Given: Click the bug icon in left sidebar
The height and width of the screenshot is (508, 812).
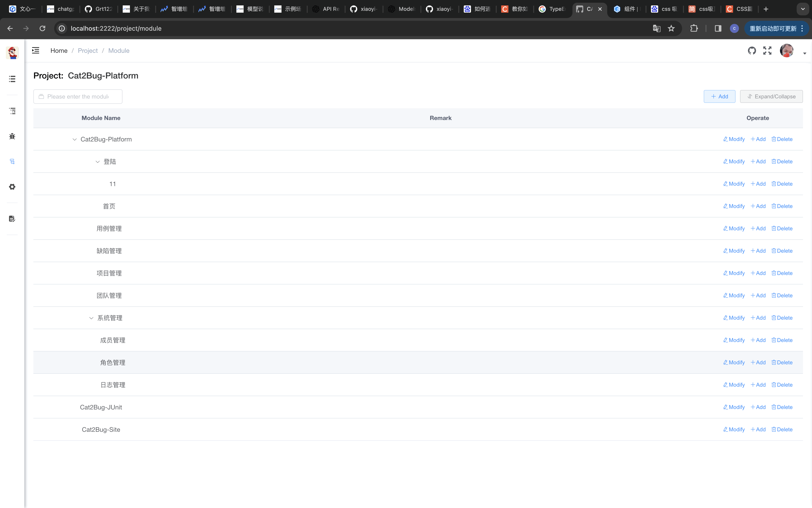Looking at the screenshot, I should pyautogui.click(x=12, y=136).
